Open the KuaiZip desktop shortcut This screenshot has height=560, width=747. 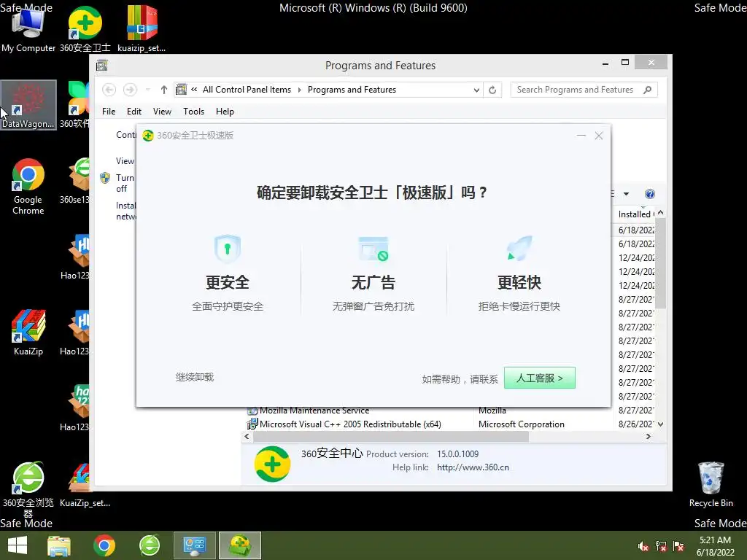click(28, 332)
